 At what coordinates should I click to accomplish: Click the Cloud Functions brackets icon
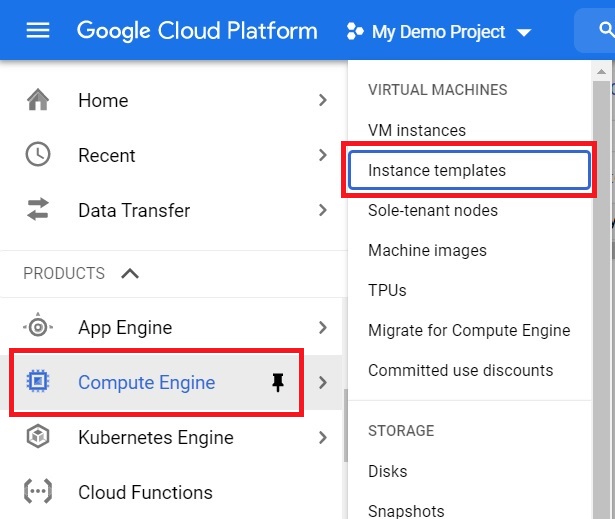click(x=38, y=491)
